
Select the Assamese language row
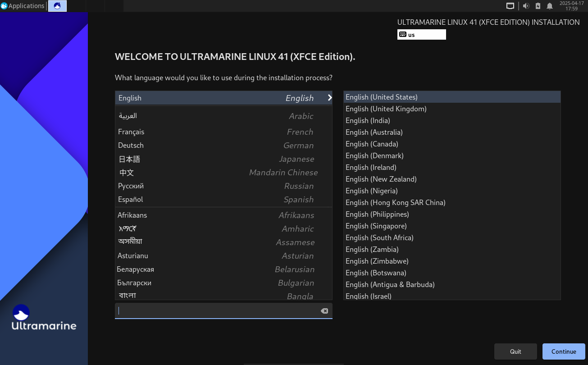click(223, 242)
